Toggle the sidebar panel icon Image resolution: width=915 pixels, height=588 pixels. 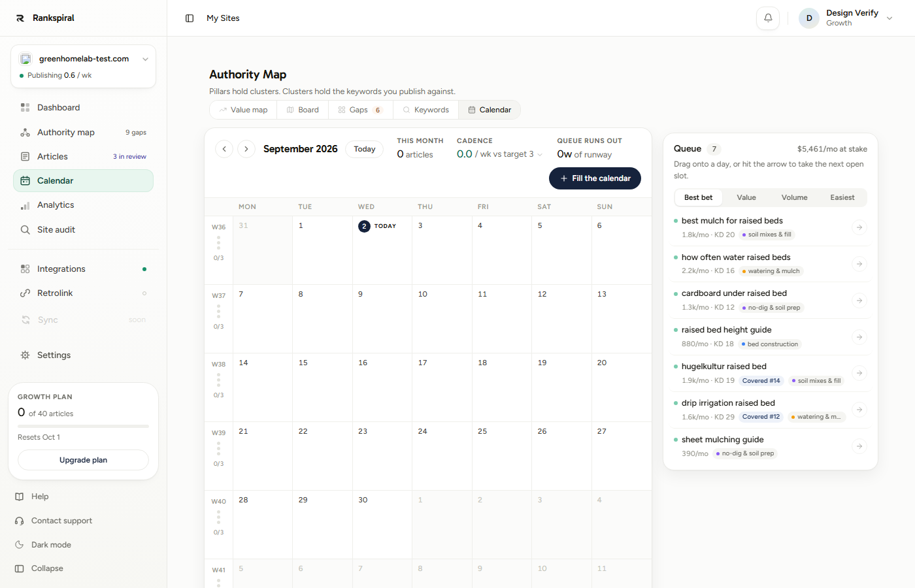coord(190,18)
